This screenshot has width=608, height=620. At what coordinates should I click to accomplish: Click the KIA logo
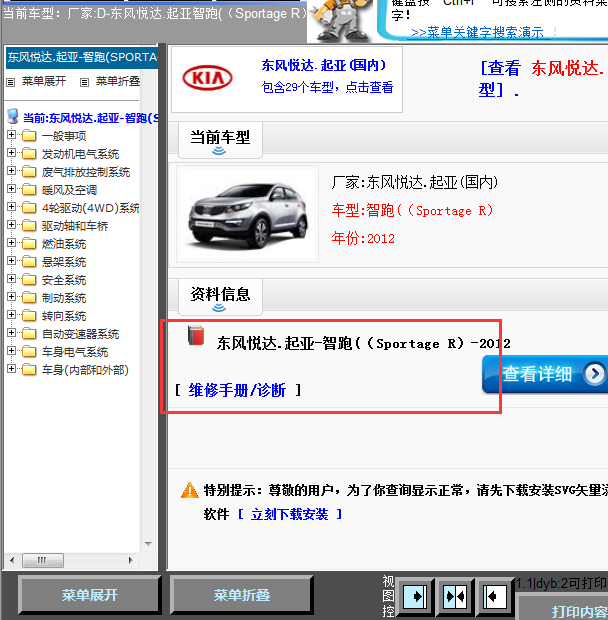click(208, 78)
